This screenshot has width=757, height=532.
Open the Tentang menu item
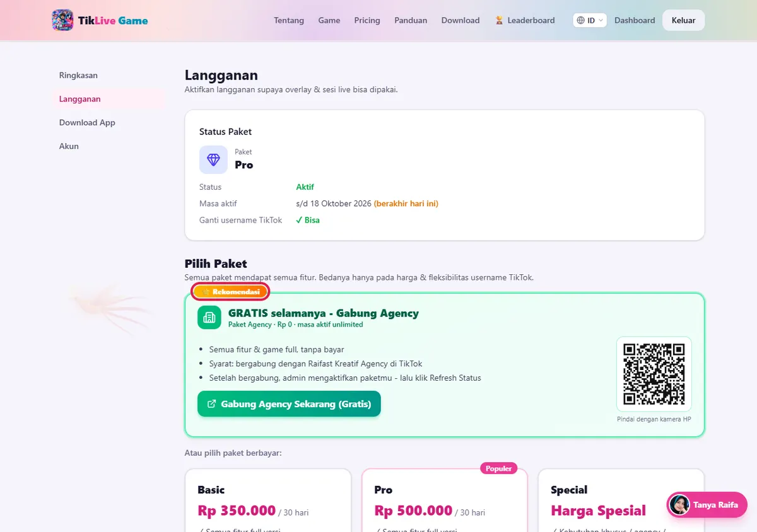tap(289, 20)
